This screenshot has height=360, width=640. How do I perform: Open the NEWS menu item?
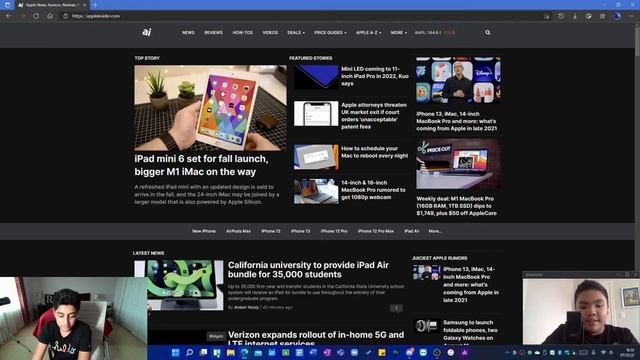188,33
